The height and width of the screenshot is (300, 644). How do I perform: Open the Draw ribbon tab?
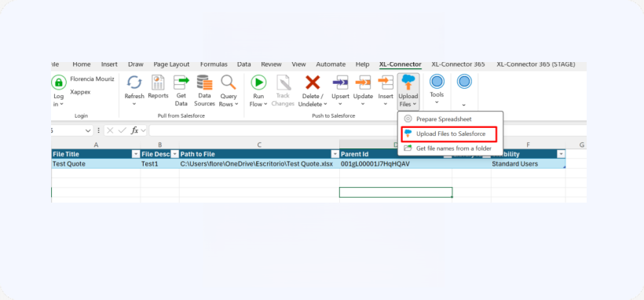point(136,64)
